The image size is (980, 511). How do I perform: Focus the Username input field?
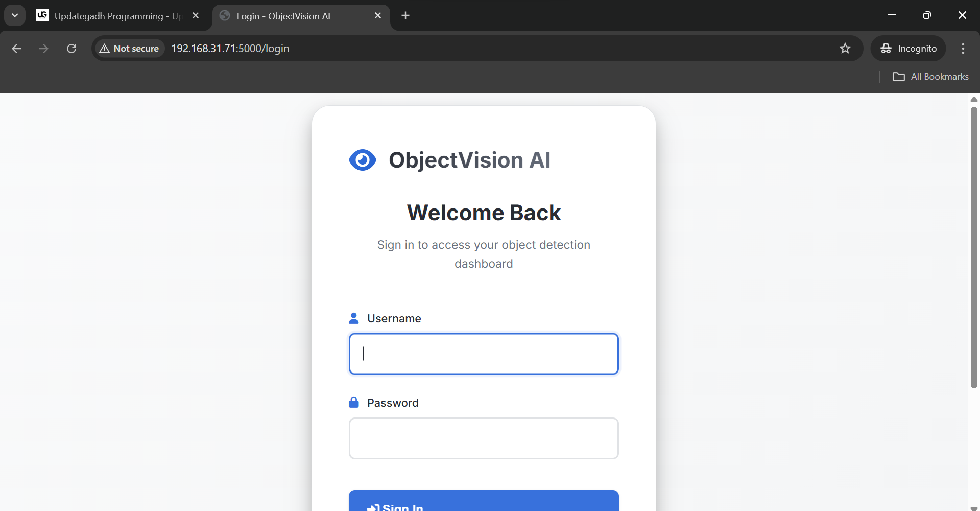click(484, 354)
